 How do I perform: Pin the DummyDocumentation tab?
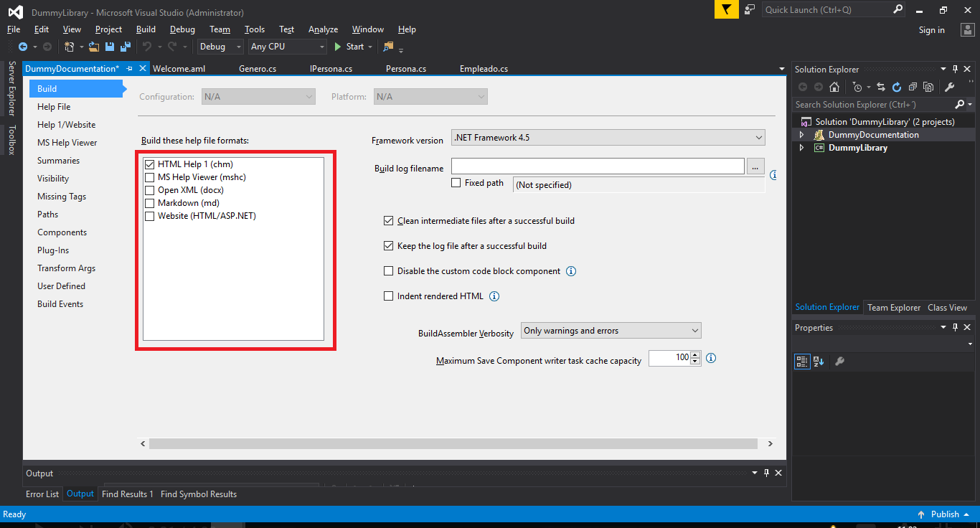[x=130, y=69]
